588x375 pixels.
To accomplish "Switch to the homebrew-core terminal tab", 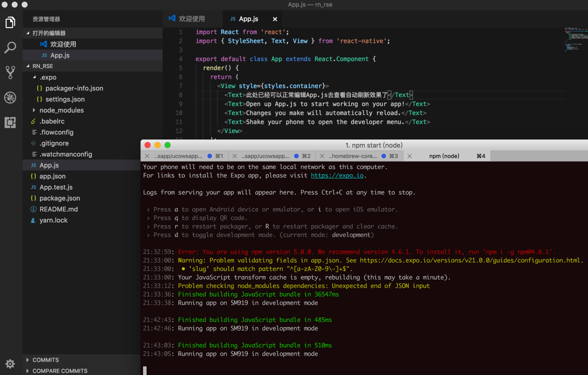I will pos(352,156).
